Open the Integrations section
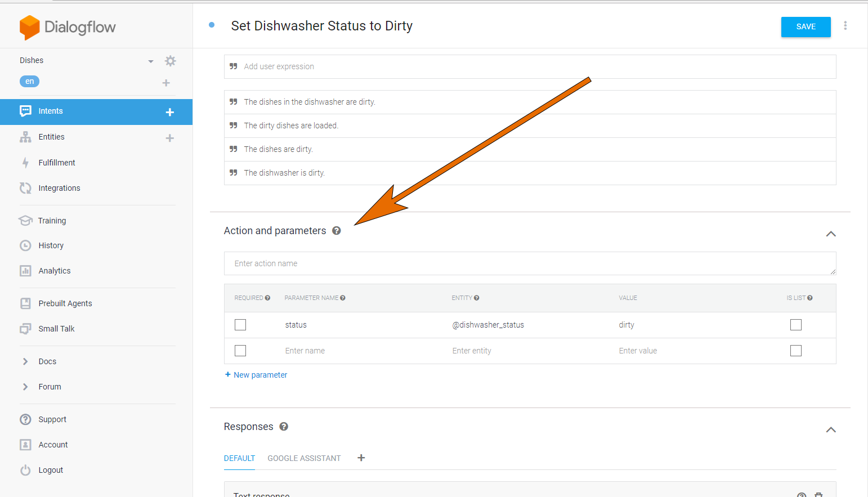The height and width of the screenshot is (497, 868). pyautogui.click(x=59, y=188)
